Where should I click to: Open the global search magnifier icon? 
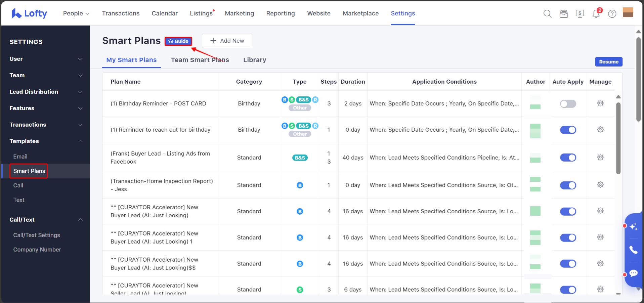click(x=547, y=13)
